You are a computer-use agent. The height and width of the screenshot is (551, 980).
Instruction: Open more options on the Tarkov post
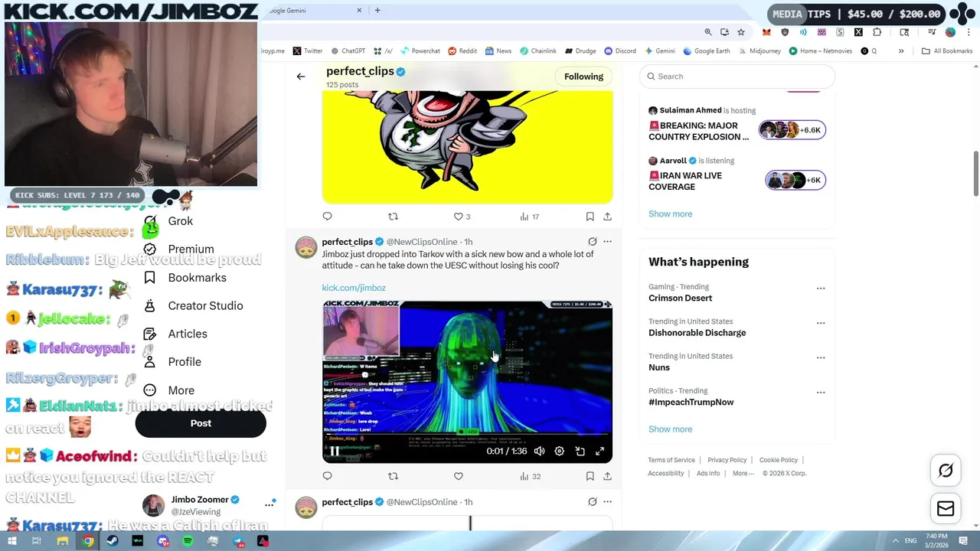[x=607, y=242]
